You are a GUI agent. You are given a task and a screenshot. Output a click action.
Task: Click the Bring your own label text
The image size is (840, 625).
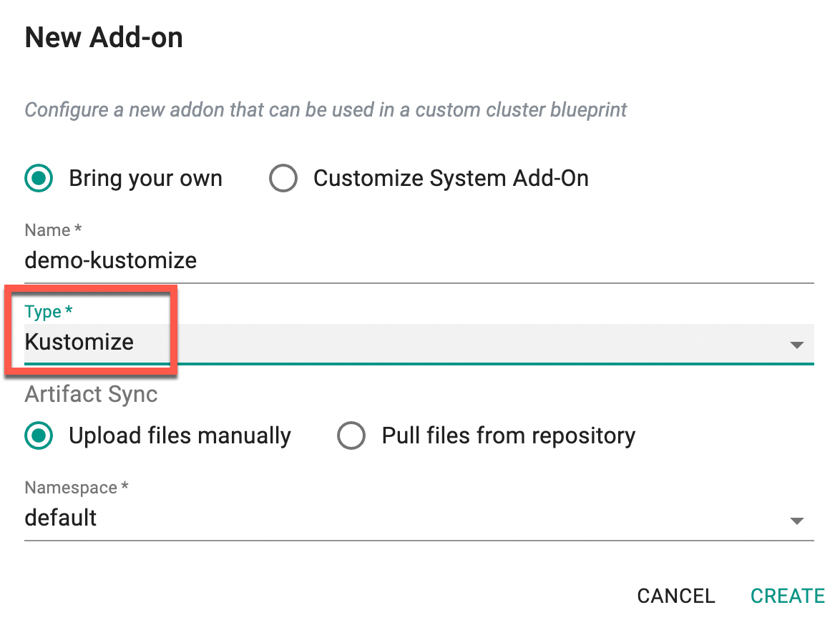[x=145, y=178]
